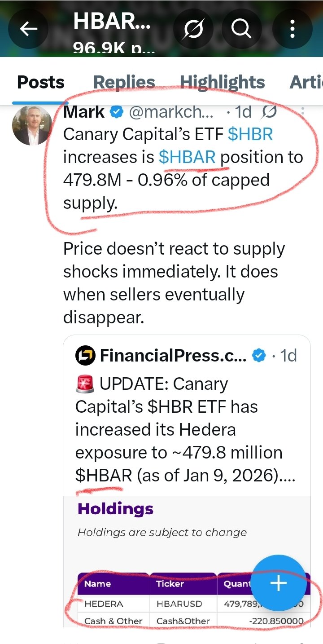Open the $HBAR cashtag link

[187, 157]
